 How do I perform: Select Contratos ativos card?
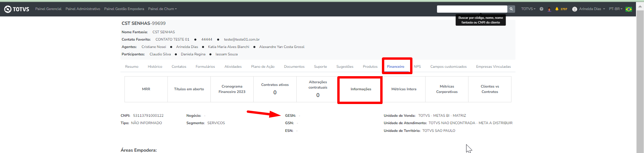point(275,89)
